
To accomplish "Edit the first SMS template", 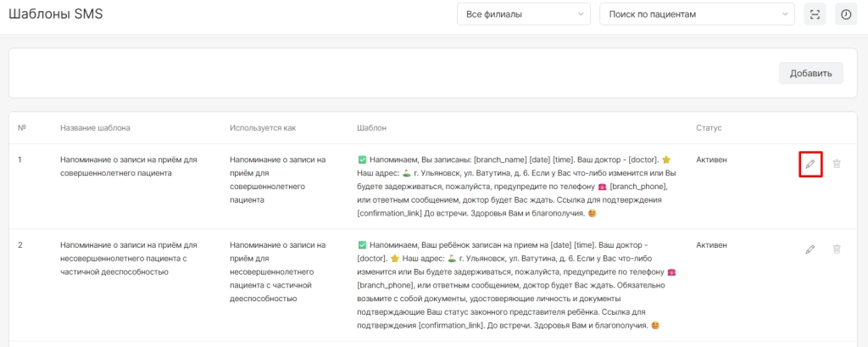I will pyautogui.click(x=810, y=163).
